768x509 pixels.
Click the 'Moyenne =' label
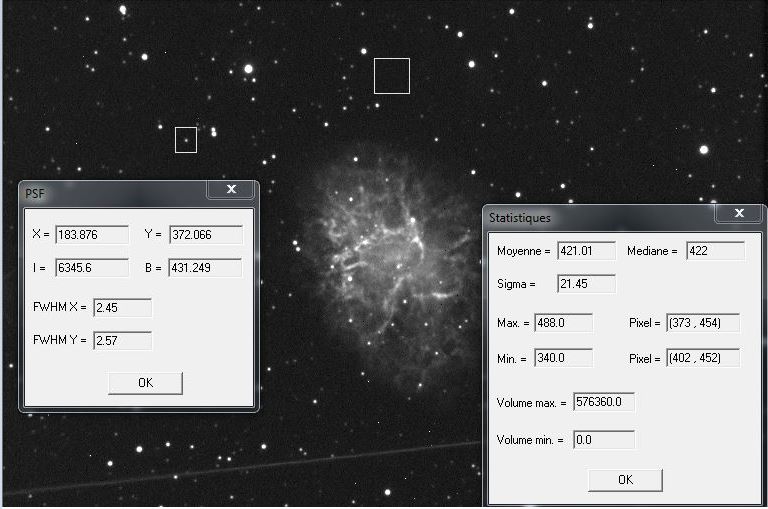click(524, 251)
